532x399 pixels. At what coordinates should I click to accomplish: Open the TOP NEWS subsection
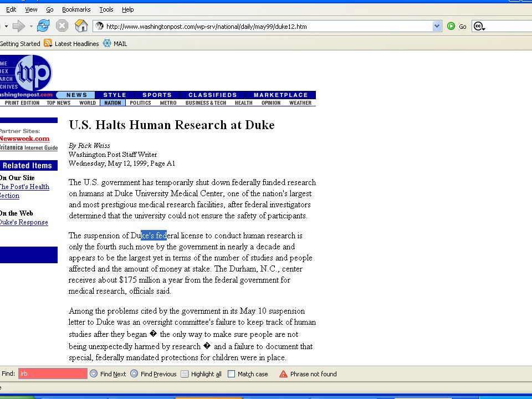click(58, 103)
